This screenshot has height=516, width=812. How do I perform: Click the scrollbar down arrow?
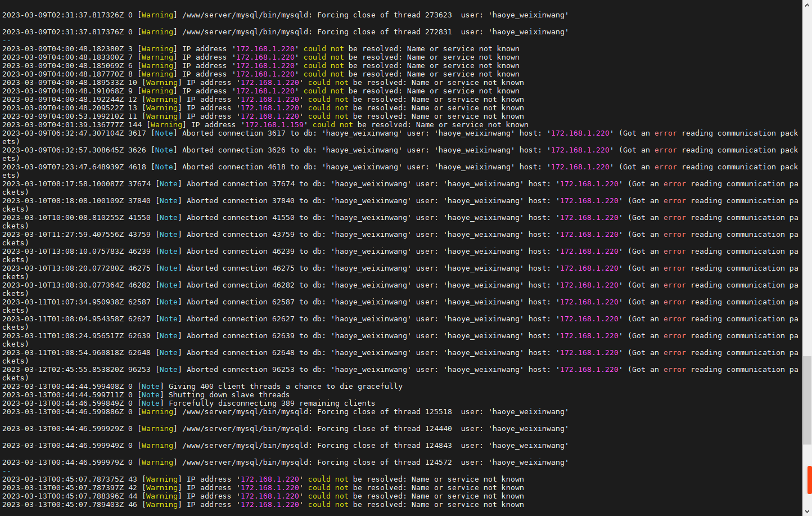tap(808, 511)
